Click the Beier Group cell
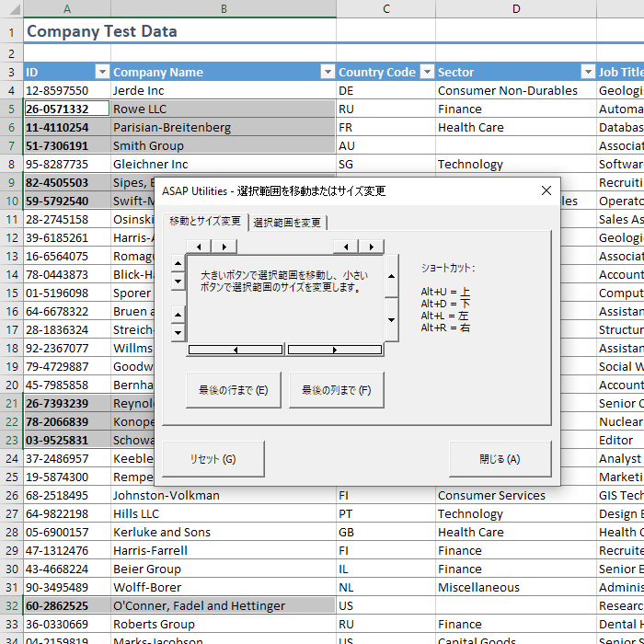The image size is (644, 644). click(224, 569)
